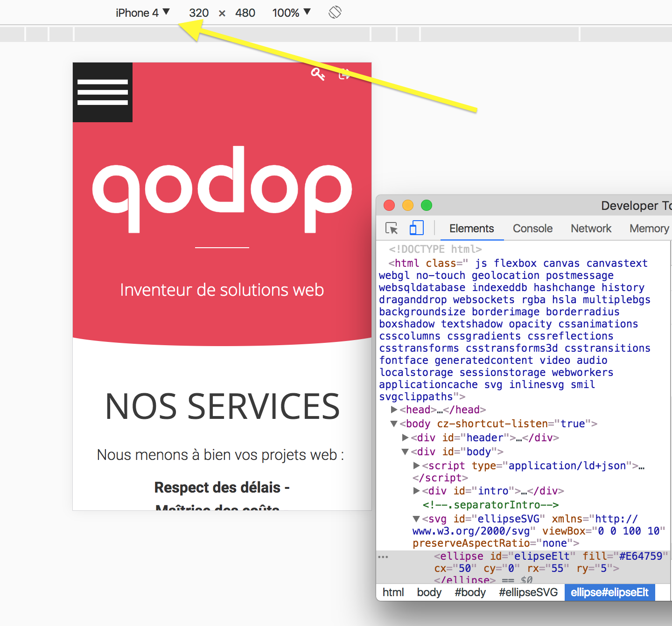Open the qodop hamburger navigation menu
672x626 pixels.
(x=102, y=92)
